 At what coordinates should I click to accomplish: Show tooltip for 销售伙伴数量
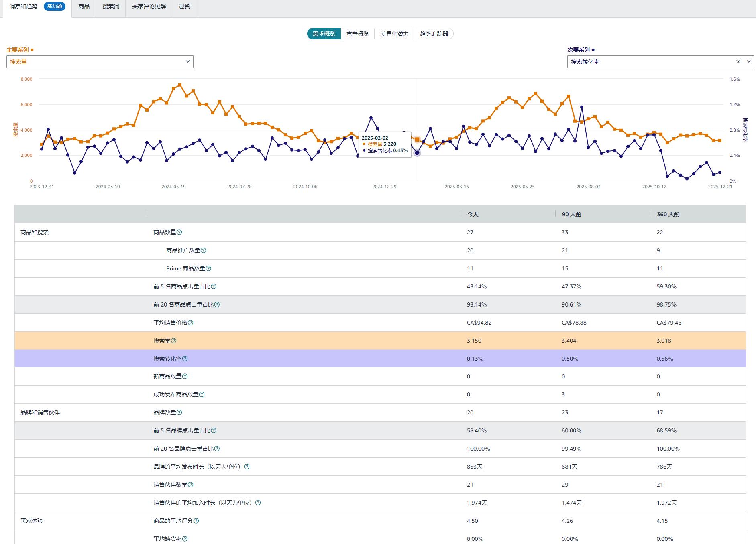point(191,485)
